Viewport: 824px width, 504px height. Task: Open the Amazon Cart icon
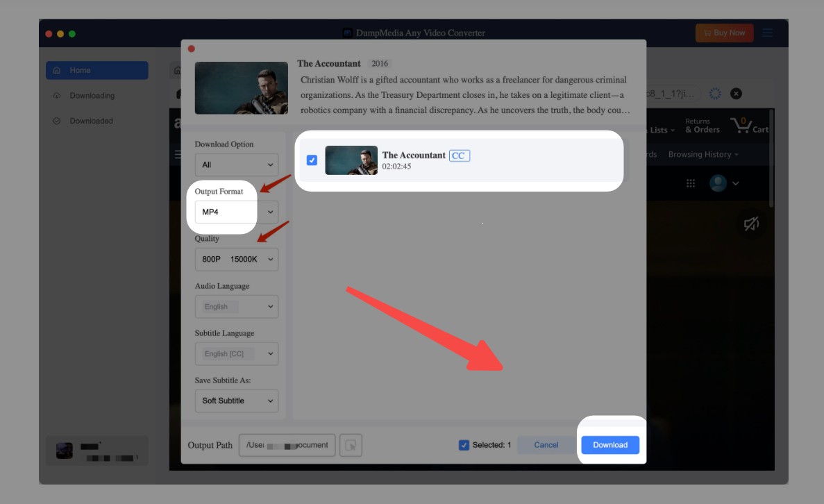[749, 126]
